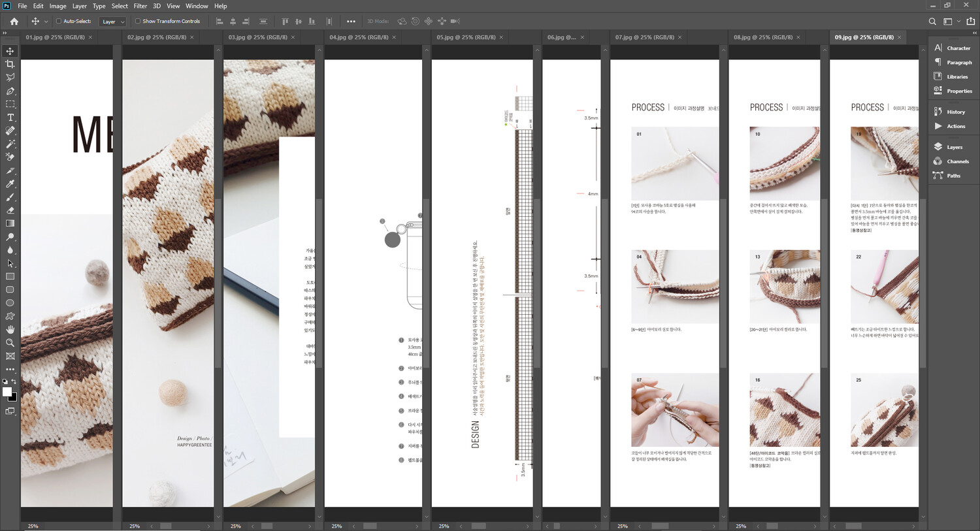Click the Home button in options bar
Screen dimensions: 980x531
pos(14,22)
